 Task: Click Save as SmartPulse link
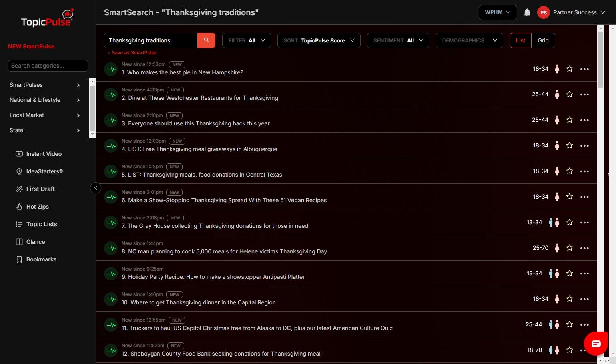click(x=132, y=53)
